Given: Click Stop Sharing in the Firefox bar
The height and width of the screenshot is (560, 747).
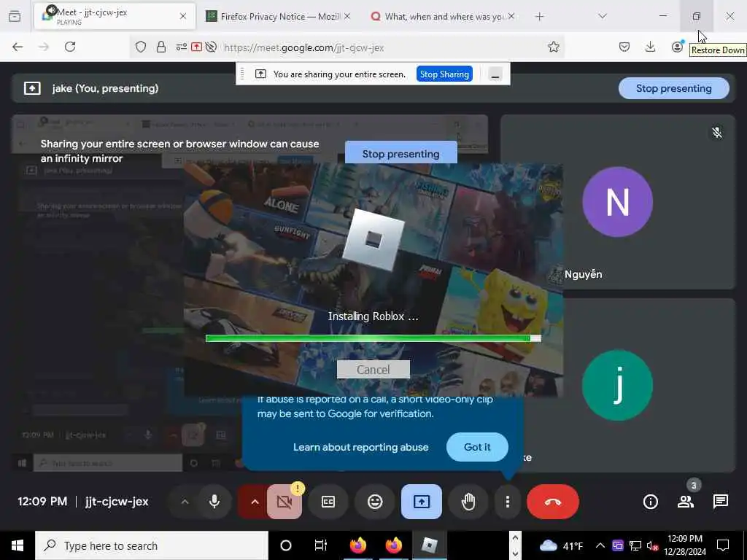Looking at the screenshot, I should click(444, 74).
